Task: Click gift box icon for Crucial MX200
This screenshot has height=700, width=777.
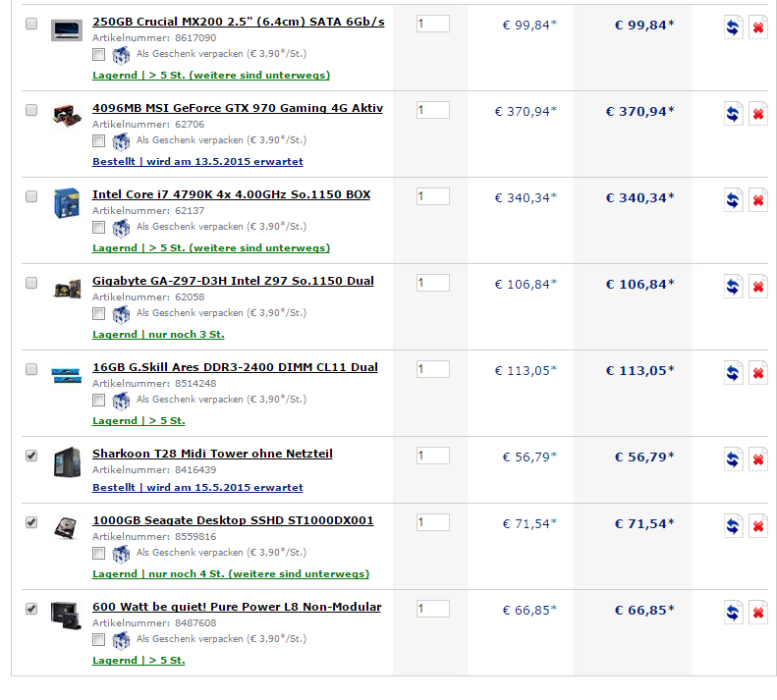Action: coord(121,56)
